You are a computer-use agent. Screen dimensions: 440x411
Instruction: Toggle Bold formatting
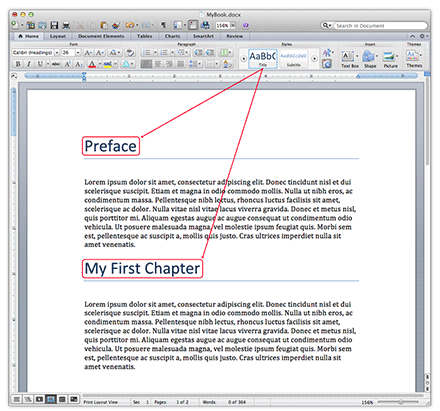(x=18, y=64)
